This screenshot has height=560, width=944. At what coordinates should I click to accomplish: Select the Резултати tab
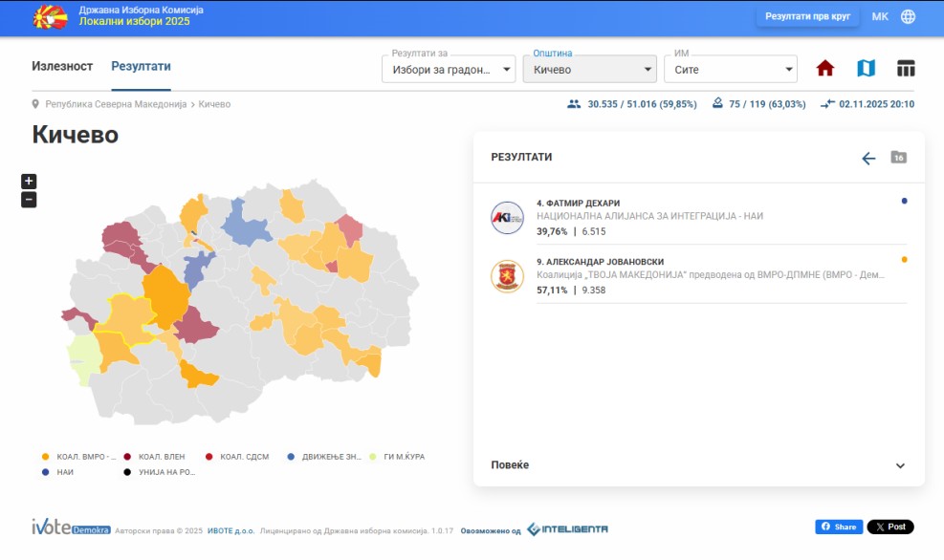pyautogui.click(x=141, y=66)
